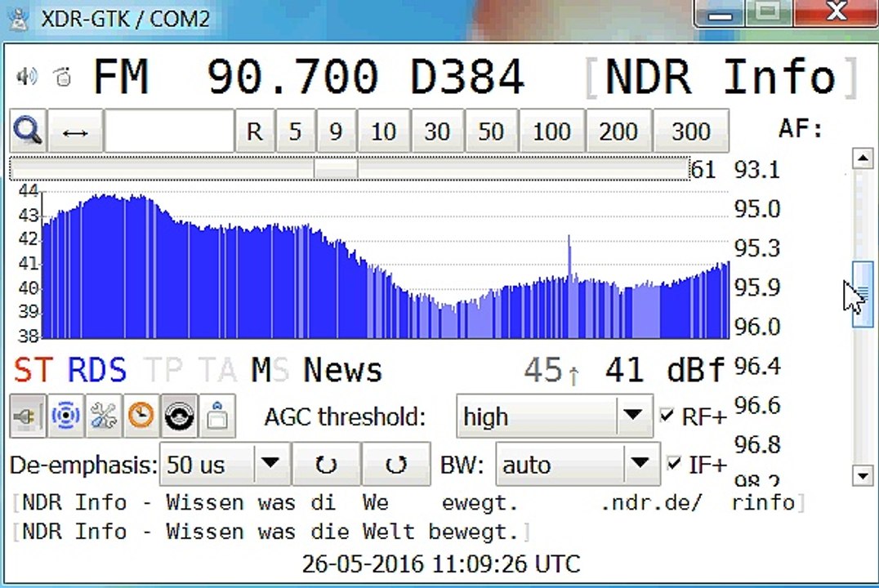Image resolution: width=879 pixels, height=588 pixels.
Task: Click the 90.700 frequency display
Action: pyautogui.click(x=292, y=76)
